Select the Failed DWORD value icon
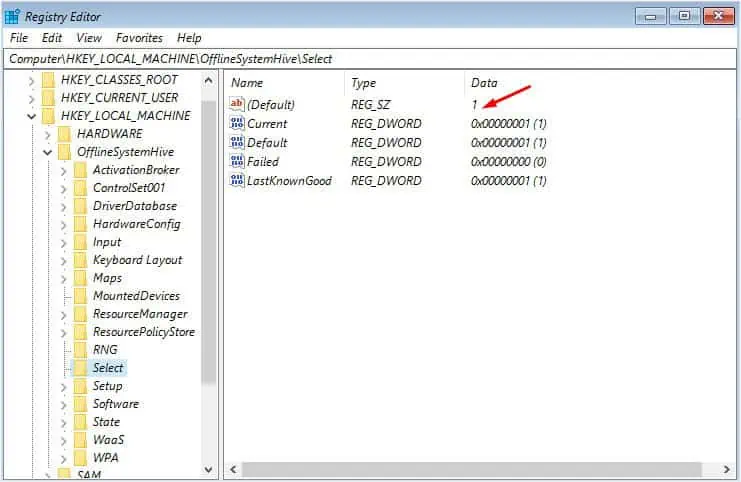This screenshot has height=482, width=741. 237,161
